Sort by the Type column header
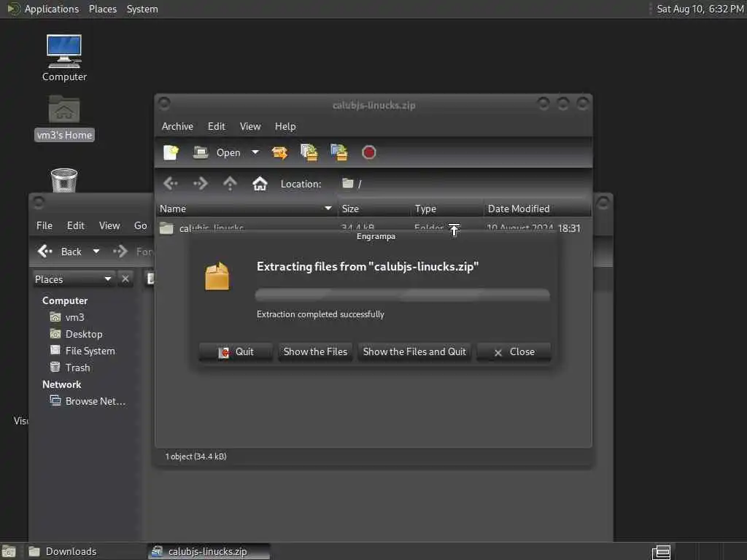The height and width of the screenshot is (560, 747). 447,209
